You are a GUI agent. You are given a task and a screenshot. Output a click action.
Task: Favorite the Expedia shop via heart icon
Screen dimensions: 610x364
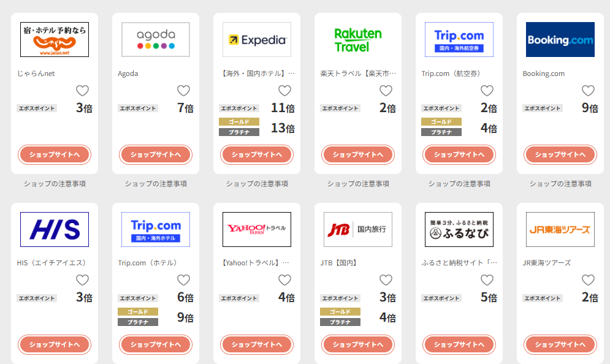point(284,91)
